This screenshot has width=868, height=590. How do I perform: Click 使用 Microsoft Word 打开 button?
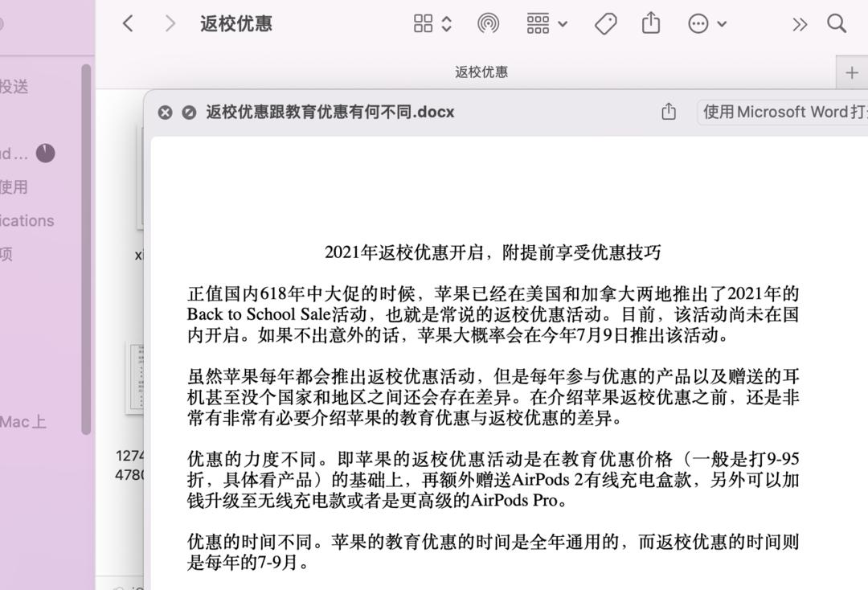coord(784,112)
